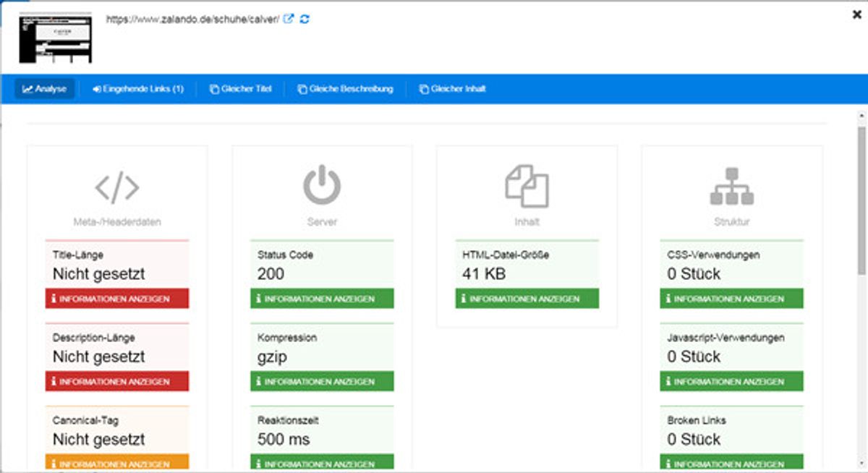Viewport: 868px width, 473px height.
Task: Show information for Javascript-Verwendungen
Action: pyautogui.click(x=732, y=381)
